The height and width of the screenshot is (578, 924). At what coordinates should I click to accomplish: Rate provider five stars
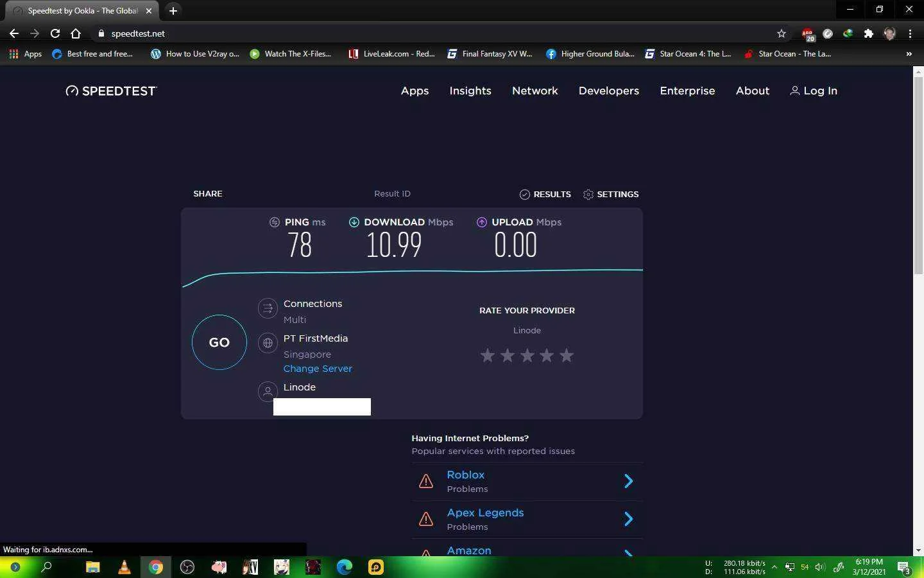(x=567, y=355)
